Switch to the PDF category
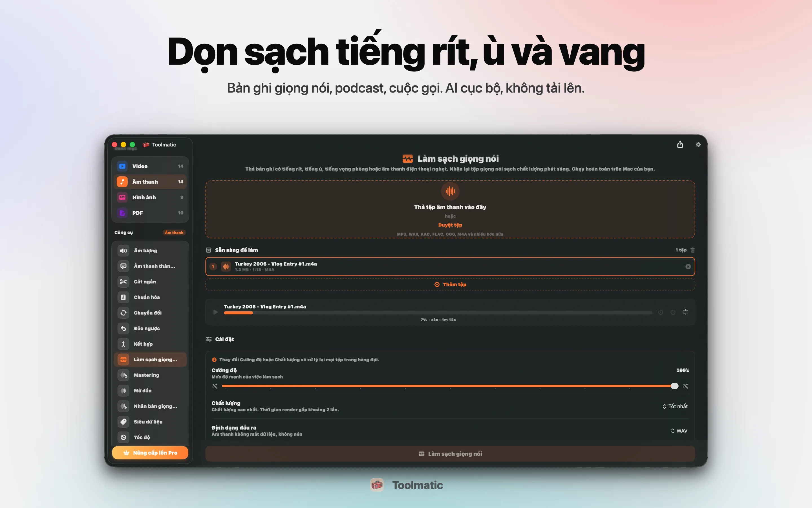Screen dimensions: 812x508 [x=150, y=213]
